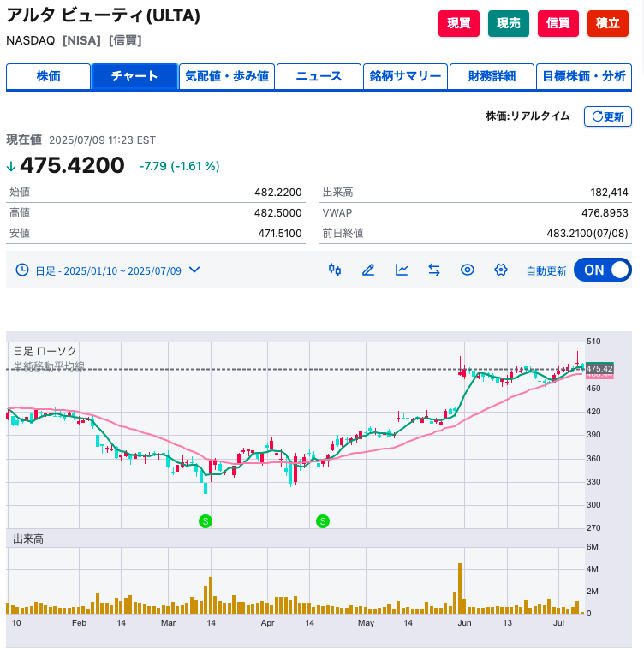The width and height of the screenshot is (644, 648).
Task: Click the first green S marker in March
Action: (206, 521)
